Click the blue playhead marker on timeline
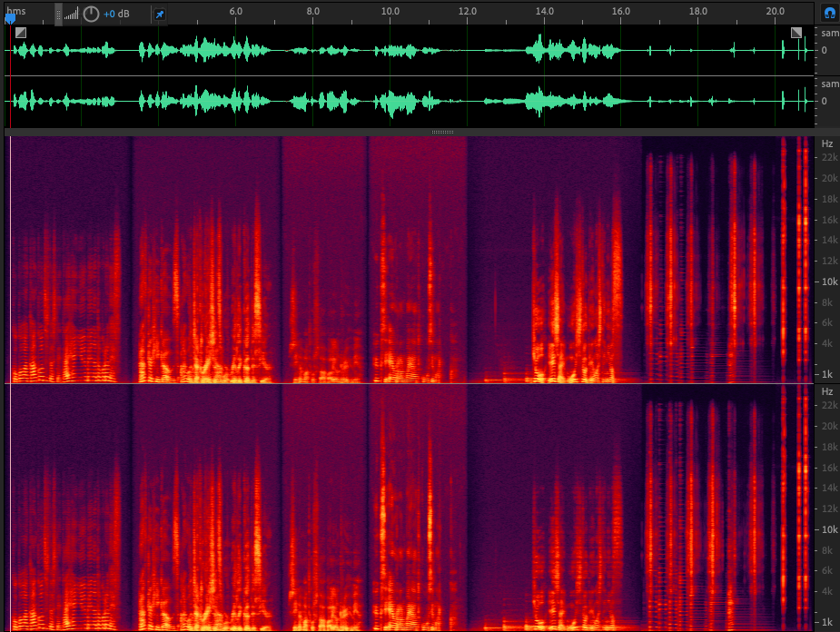 point(10,18)
